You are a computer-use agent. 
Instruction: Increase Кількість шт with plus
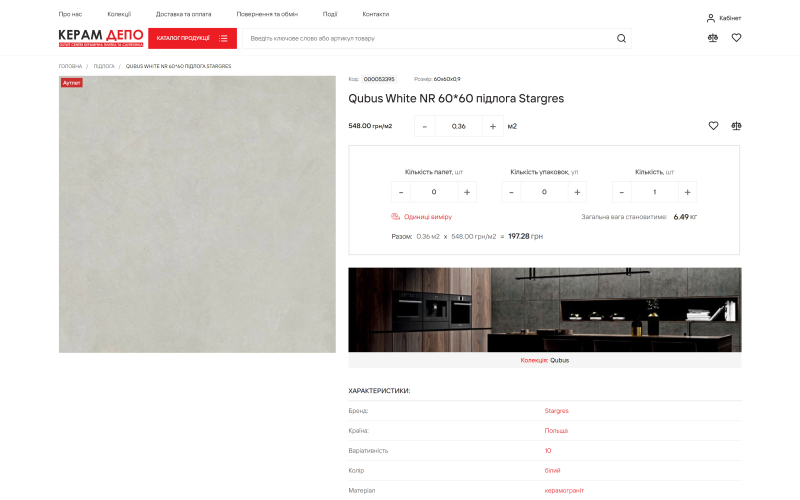pos(687,192)
